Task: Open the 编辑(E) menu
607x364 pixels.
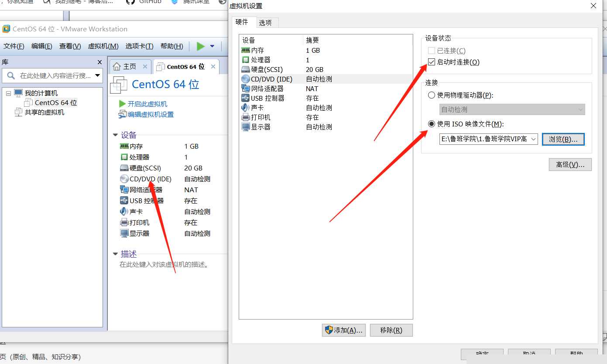Action: tap(42, 46)
